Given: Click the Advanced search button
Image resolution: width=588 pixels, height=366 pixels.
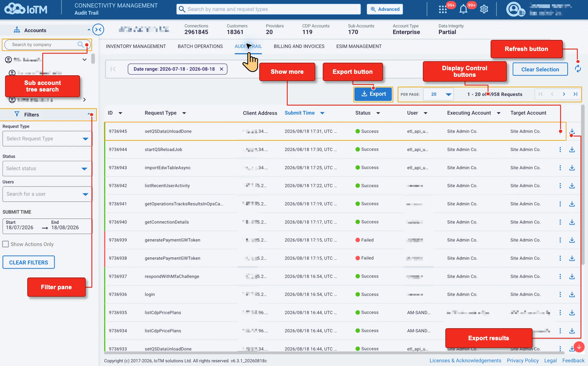Looking at the screenshot, I should 385,9.
